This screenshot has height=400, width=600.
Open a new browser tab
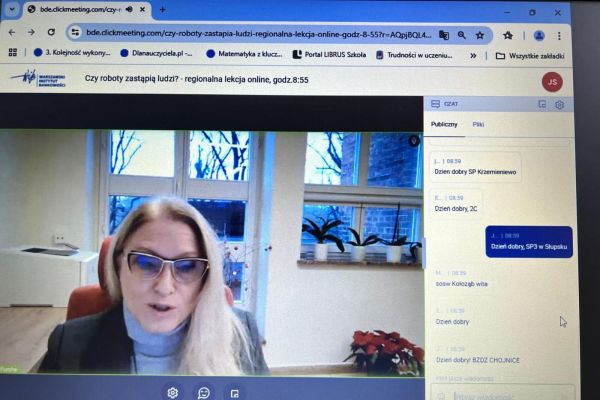point(162,10)
